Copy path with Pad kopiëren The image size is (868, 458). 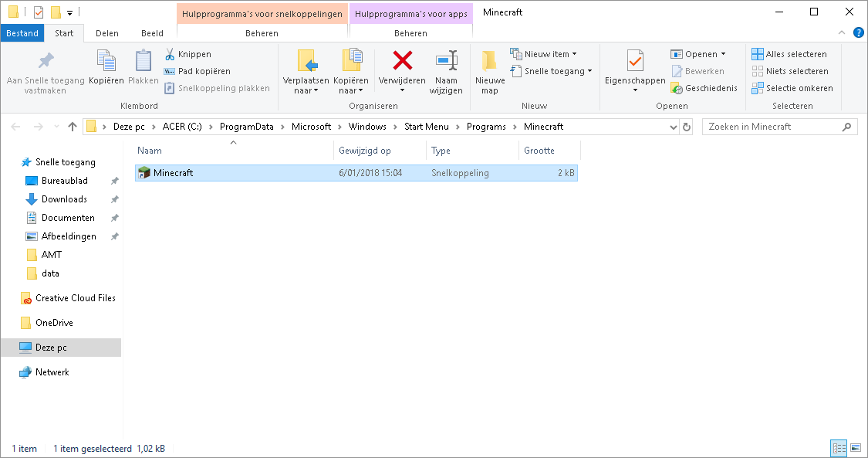197,71
